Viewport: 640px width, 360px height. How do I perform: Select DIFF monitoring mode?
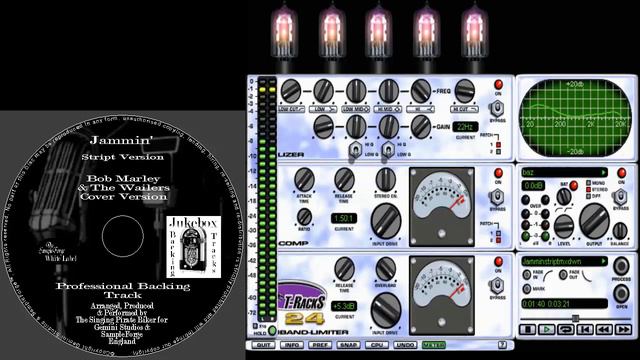tap(589, 196)
